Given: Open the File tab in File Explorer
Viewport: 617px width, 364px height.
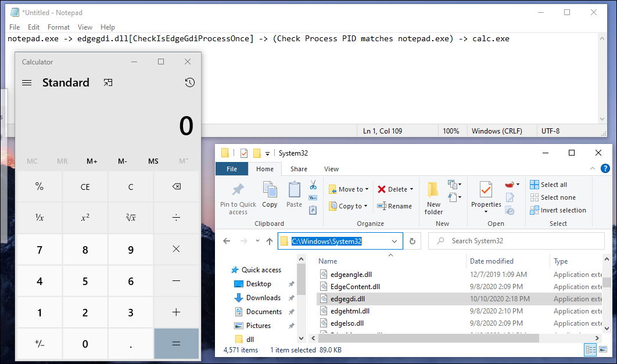Looking at the screenshot, I should [x=232, y=169].
